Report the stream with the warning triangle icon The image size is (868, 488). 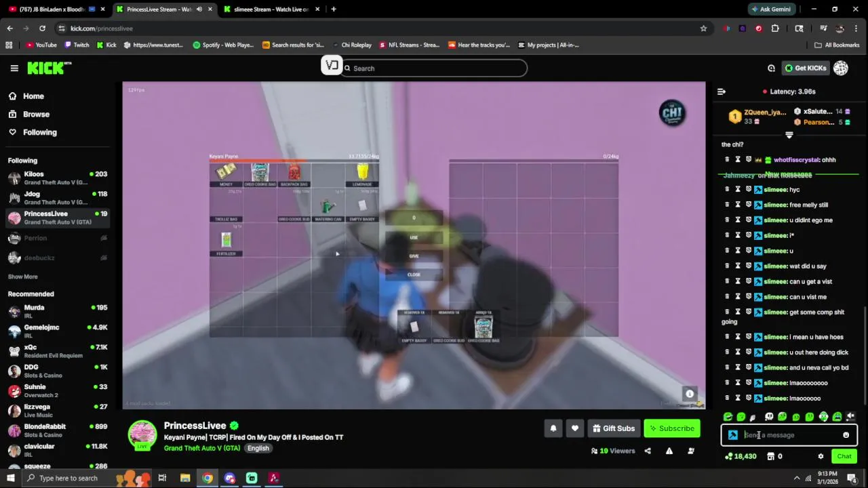pyautogui.click(x=669, y=451)
